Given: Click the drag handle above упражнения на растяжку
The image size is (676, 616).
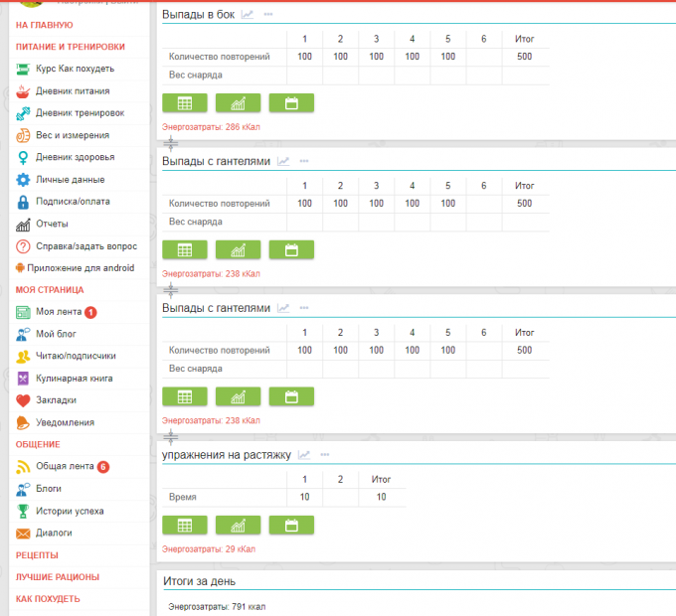Looking at the screenshot, I should [x=170, y=436].
